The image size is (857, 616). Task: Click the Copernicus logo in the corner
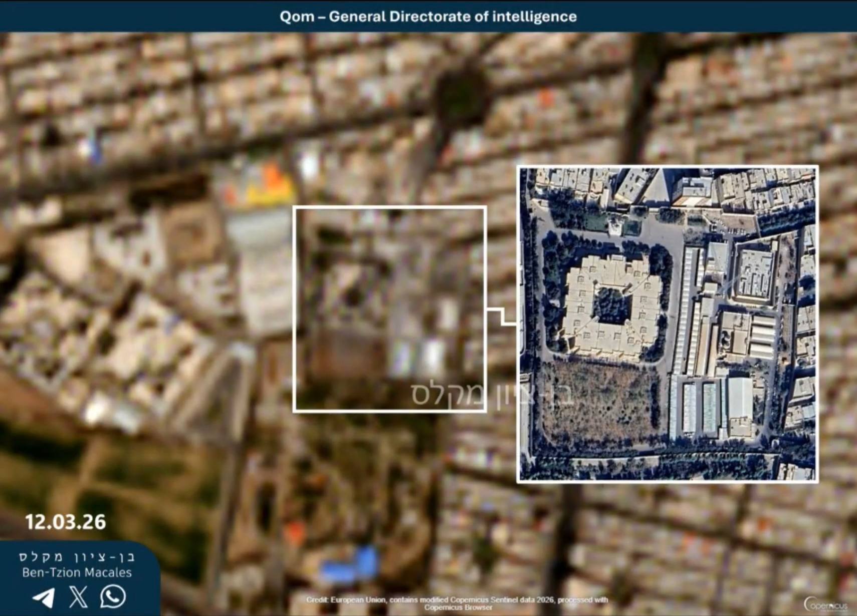pyautogui.click(x=825, y=604)
